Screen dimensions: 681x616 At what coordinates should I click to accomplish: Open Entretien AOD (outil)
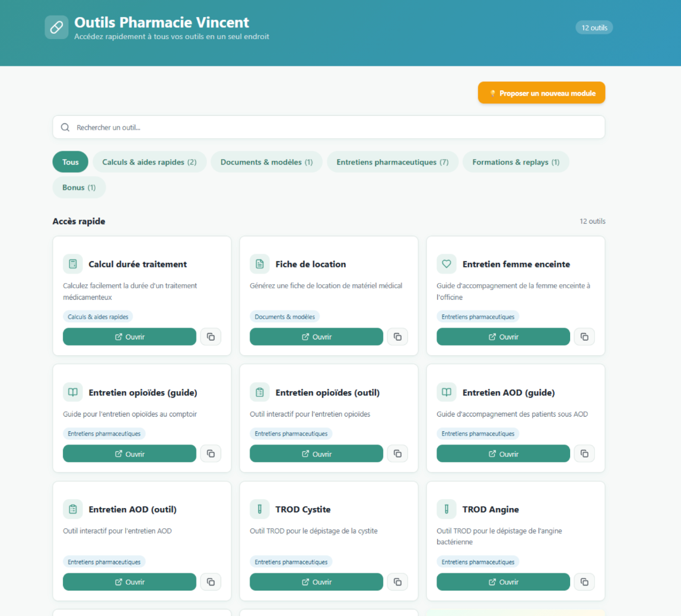(129, 582)
